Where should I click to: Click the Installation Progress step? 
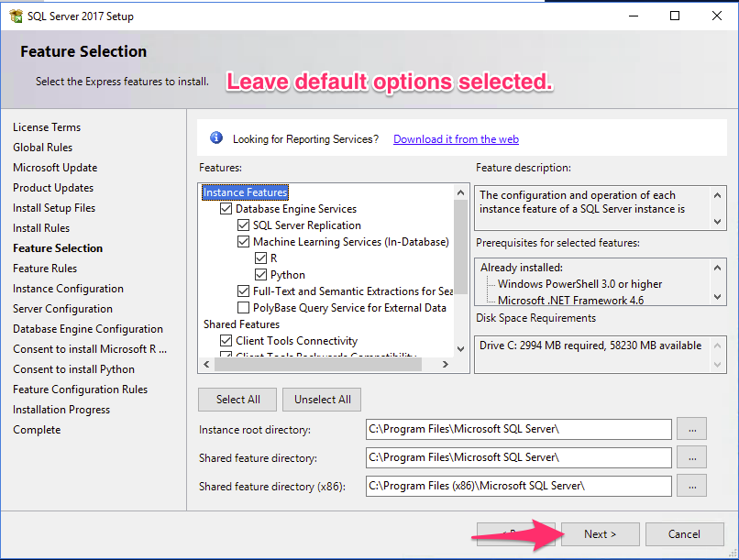(x=61, y=410)
